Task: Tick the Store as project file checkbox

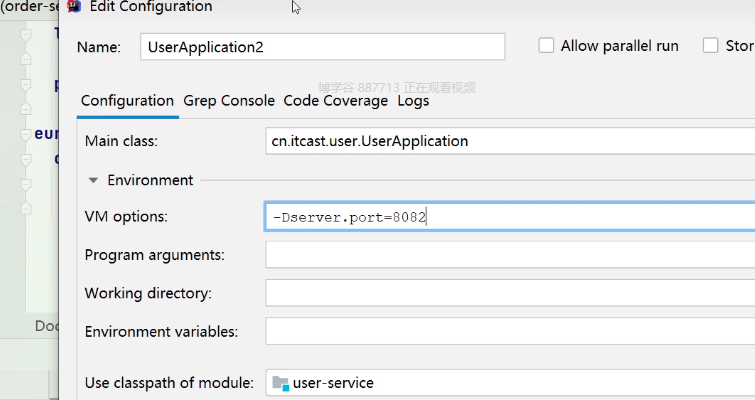Action: pos(711,45)
